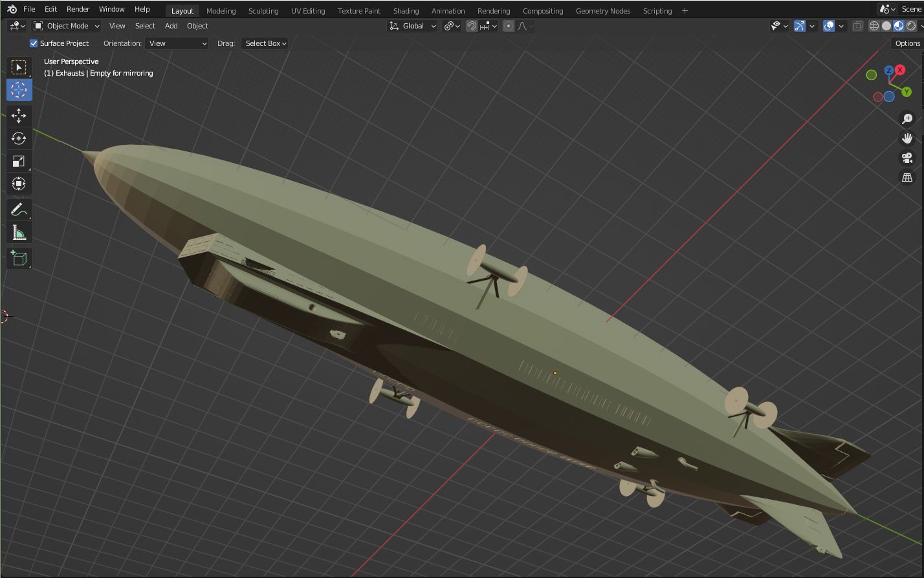Viewport: 924px width, 578px height.
Task: Toggle camera view icon
Action: pos(907,158)
